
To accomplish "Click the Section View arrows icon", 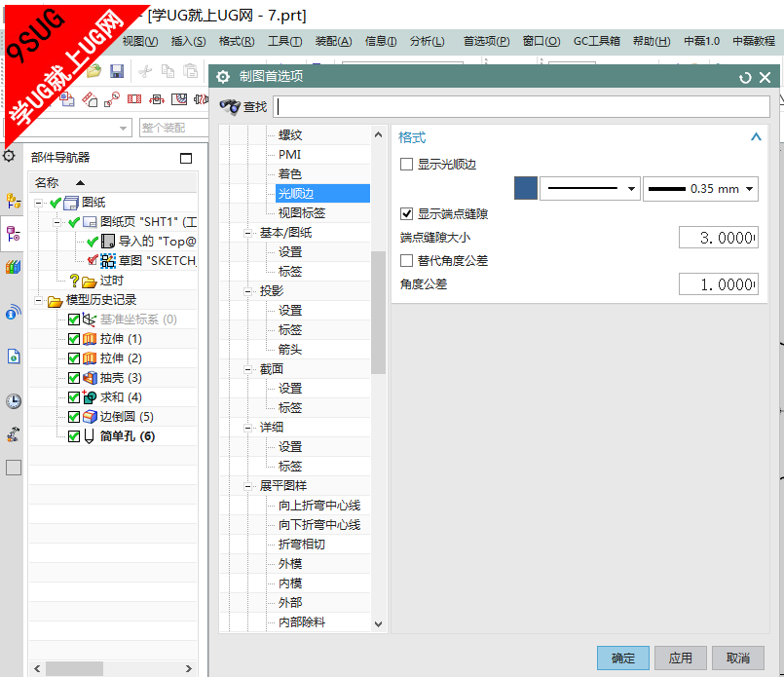I will click(x=157, y=99).
